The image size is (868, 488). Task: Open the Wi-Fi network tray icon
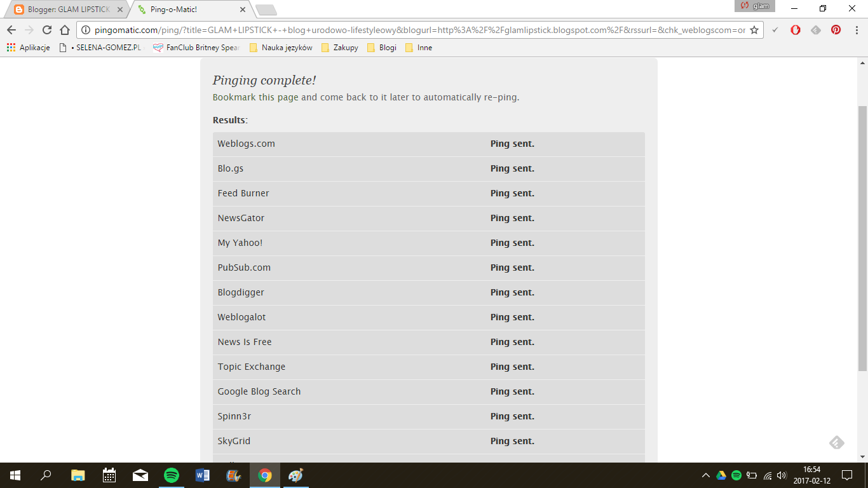(768, 475)
